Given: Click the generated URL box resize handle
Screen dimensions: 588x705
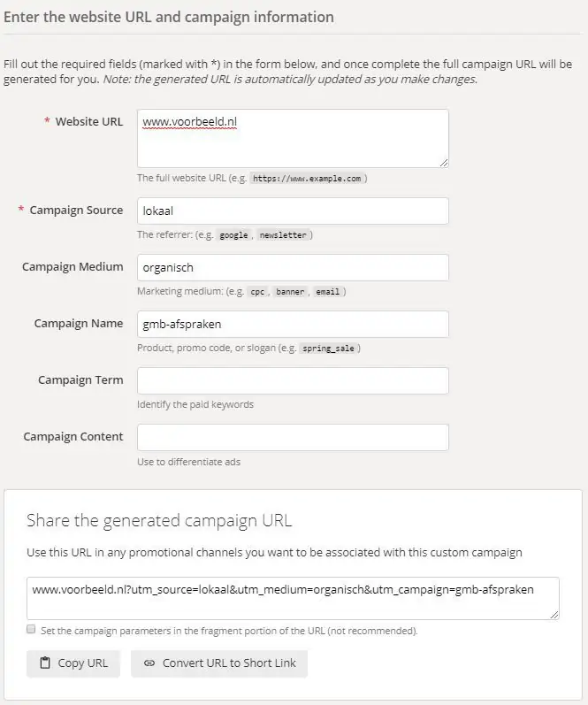Looking at the screenshot, I should 554,614.
